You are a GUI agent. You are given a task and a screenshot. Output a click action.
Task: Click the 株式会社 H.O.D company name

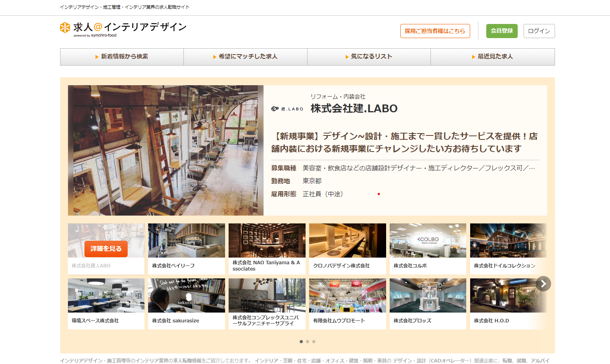pos(491,321)
